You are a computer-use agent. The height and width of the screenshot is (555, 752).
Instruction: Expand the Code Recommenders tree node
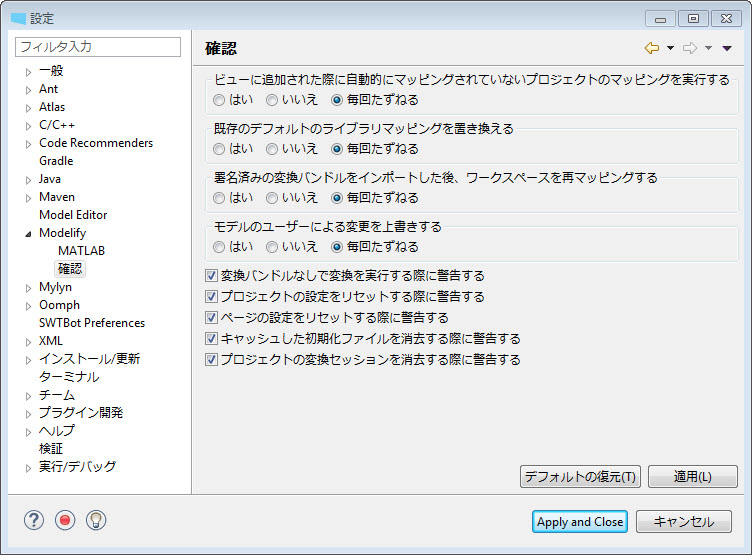coord(28,144)
